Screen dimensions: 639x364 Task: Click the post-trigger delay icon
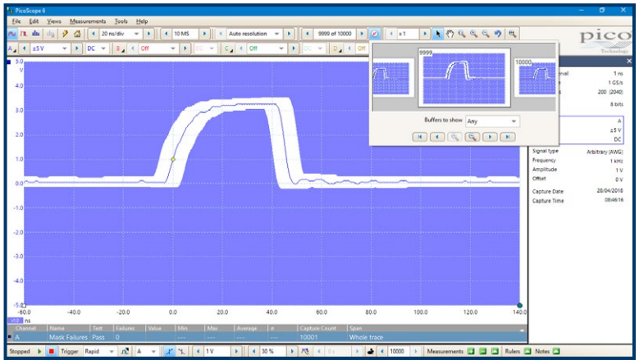pyautogui.click(x=305, y=351)
